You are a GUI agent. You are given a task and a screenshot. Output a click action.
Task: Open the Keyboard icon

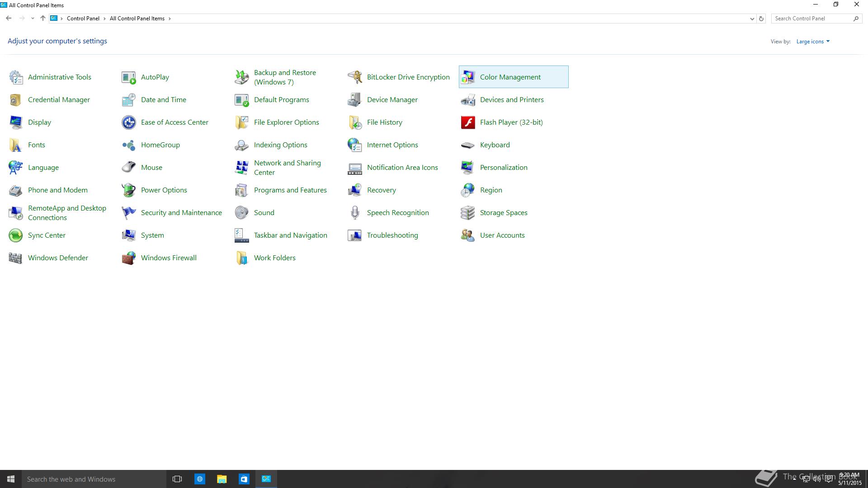point(468,145)
